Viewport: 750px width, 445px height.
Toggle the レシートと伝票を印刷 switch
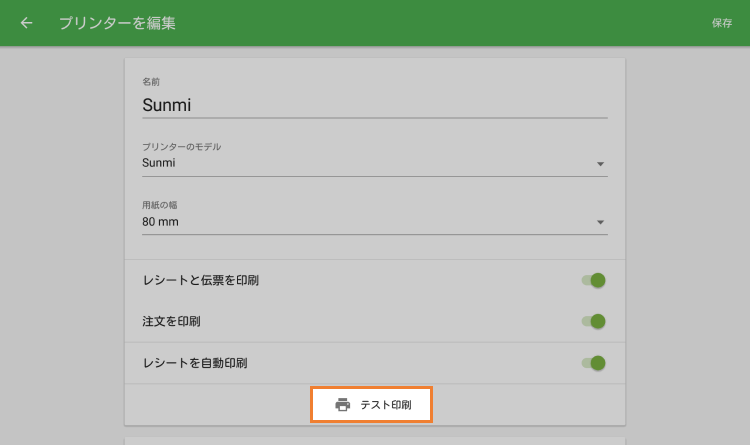[x=595, y=280]
